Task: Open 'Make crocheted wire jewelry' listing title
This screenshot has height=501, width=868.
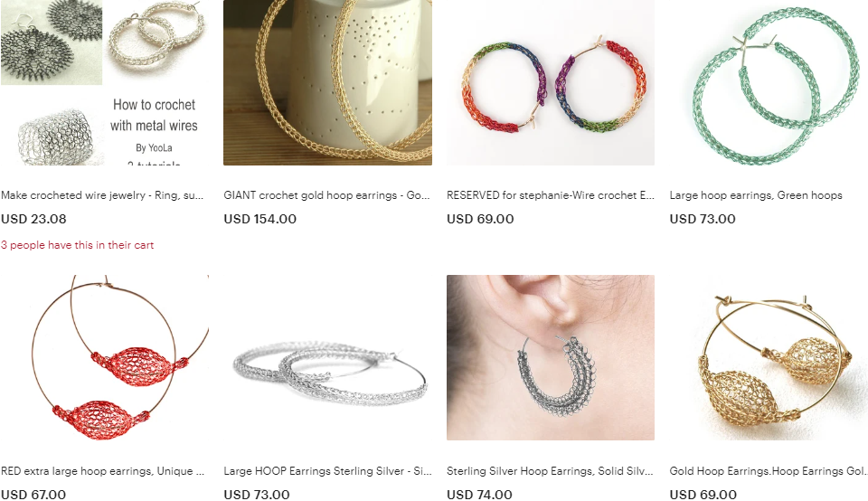Action: coord(102,195)
